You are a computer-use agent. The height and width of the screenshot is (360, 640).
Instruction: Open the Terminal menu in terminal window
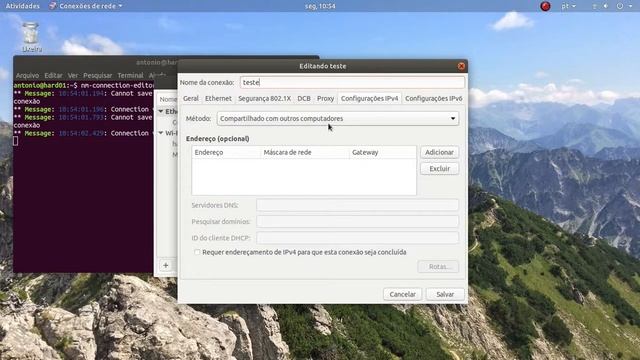click(130, 76)
